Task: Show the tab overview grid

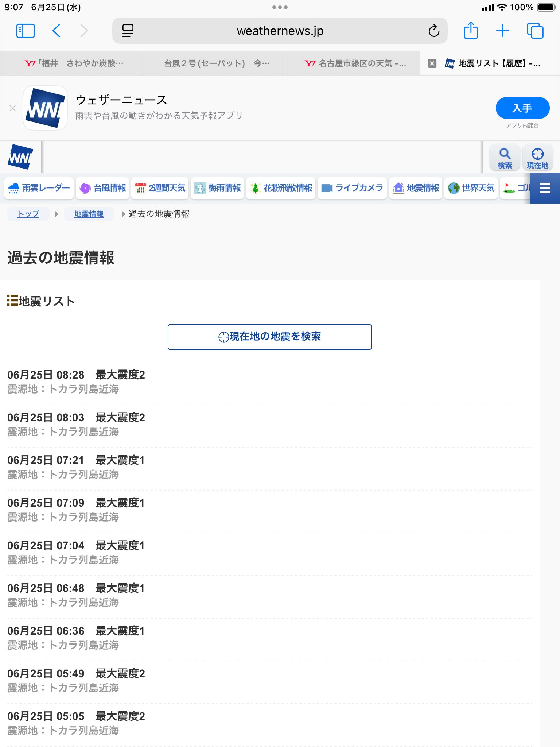Action: [x=535, y=31]
